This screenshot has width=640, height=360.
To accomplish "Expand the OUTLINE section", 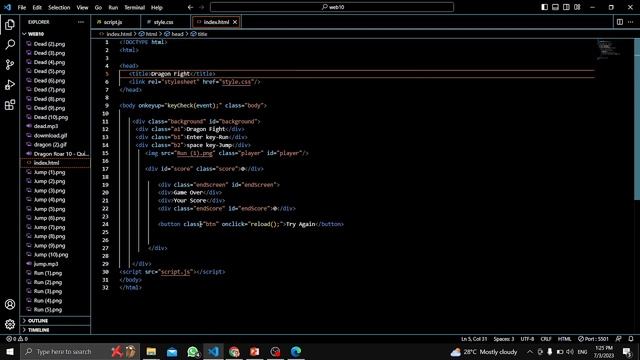I will coord(55,321).
